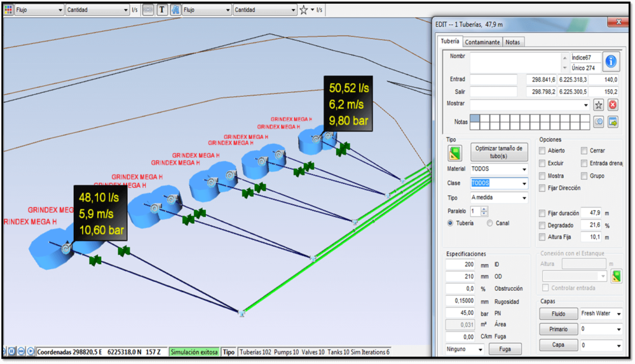Click the notes export icon with arrow

click(x=613, y=122)
